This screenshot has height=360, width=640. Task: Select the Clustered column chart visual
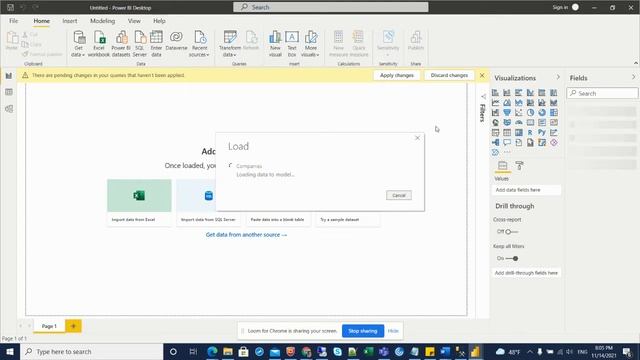pyautogui.click(x=530, y=93)
